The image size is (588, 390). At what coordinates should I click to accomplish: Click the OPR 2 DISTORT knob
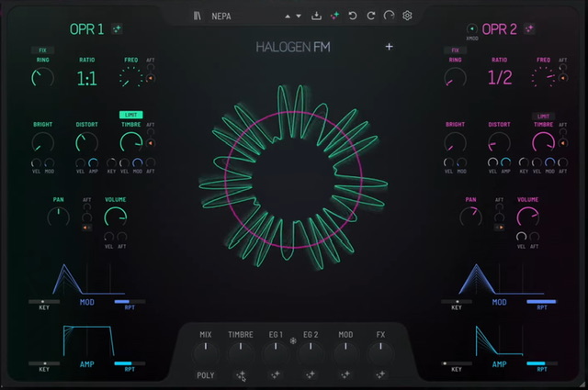[x=499, y=143]
